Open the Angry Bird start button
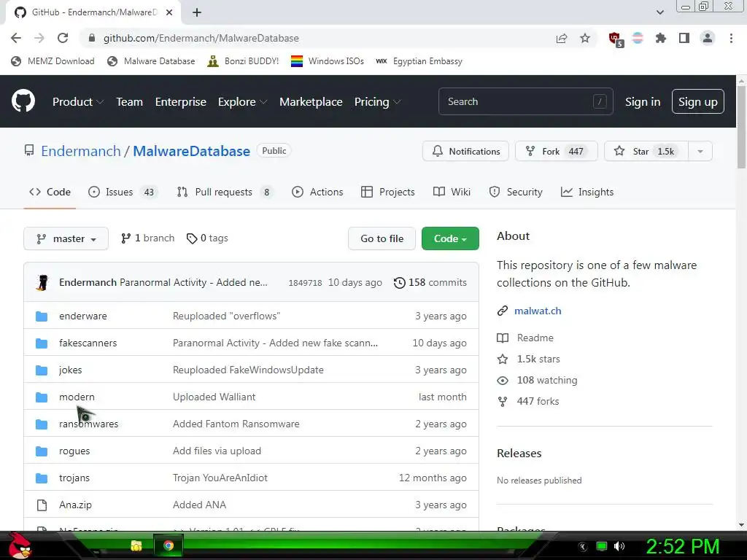The width and height of the screenshot is (747, 560). pos(20,545)
